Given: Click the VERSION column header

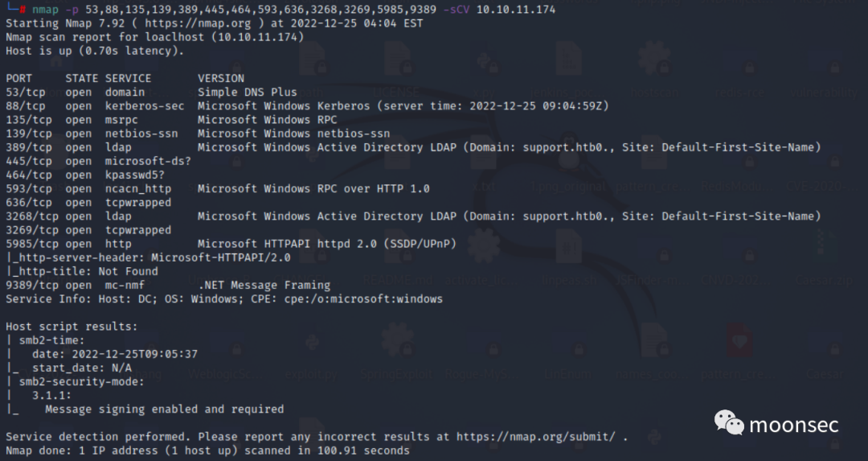Looking at the screenshot, I should pyautogui.click(x=221, y=79).
